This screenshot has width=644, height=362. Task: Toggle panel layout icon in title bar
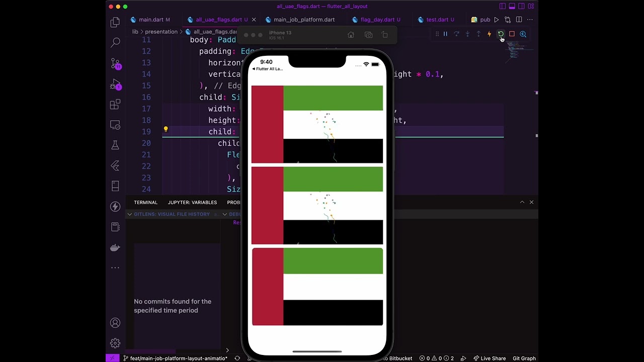[x=512, y=6]
